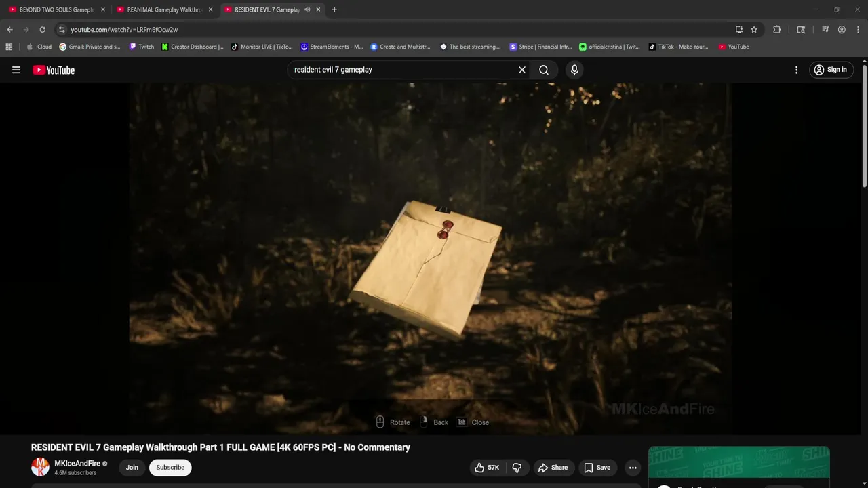Open the Twitch bookmark
Screen dimensions: 868x488
point(142,47)
